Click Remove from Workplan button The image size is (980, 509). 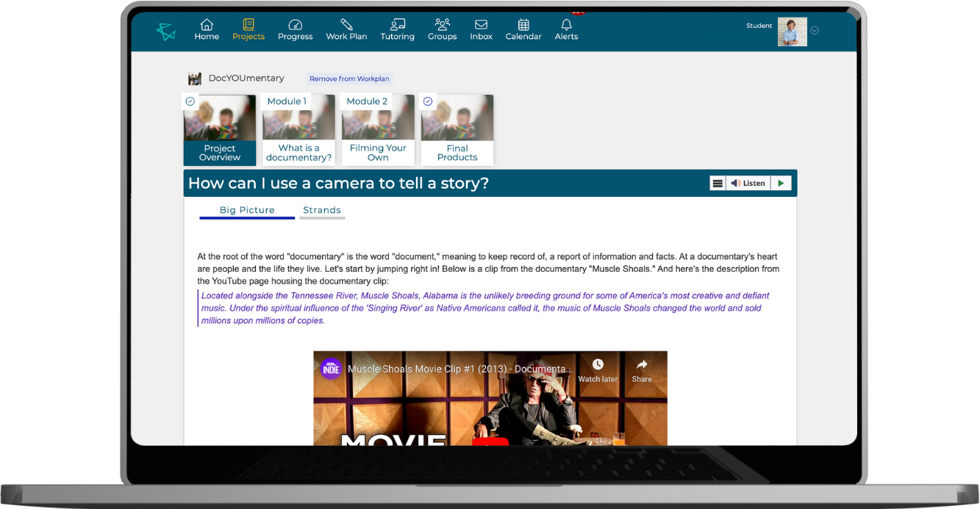click(x=349, y=79)
